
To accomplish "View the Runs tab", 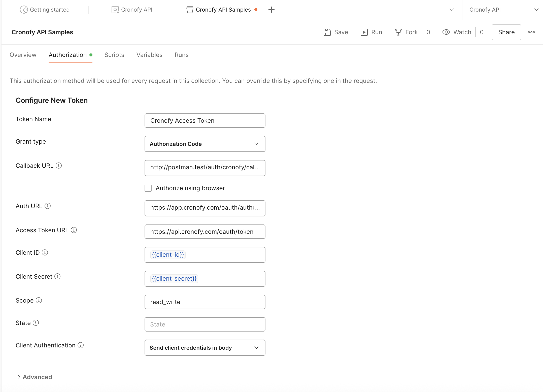I will point(182,55).
